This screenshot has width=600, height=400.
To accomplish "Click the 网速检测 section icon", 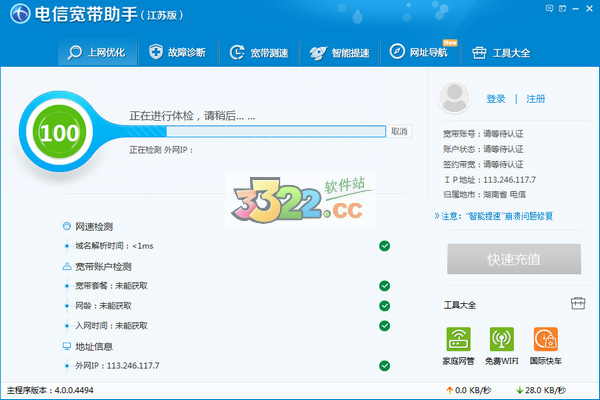I will 67,226.
